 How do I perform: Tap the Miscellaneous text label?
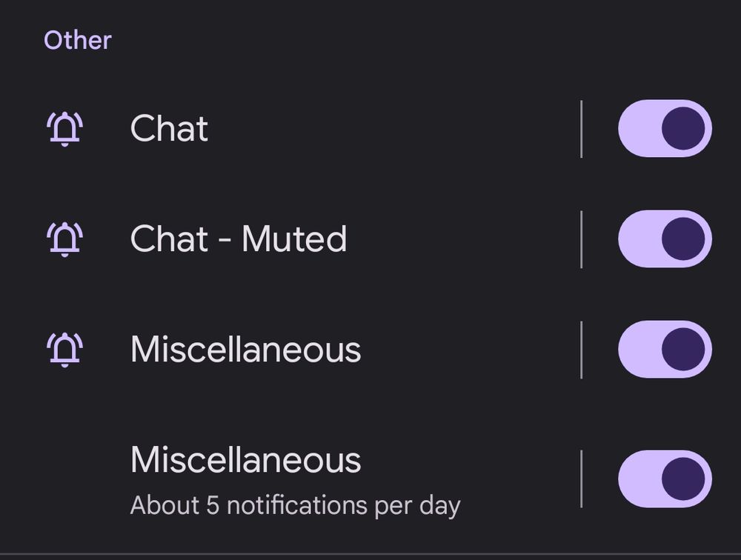[x=245, y=350]
